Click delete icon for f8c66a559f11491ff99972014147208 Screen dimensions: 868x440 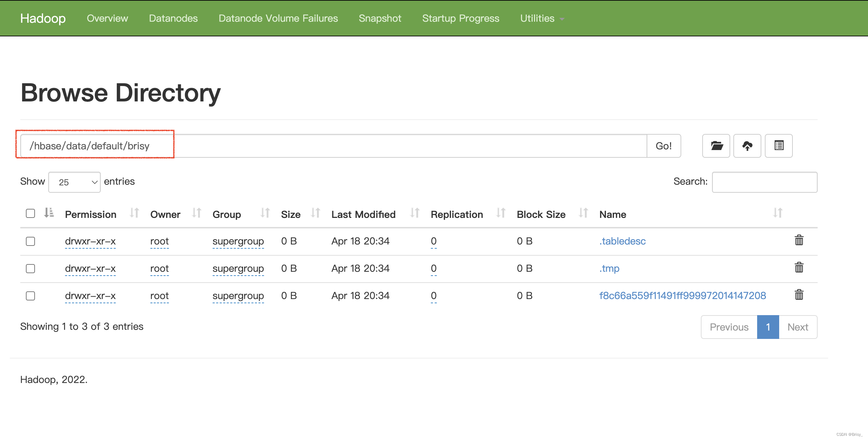pos(799,294)
